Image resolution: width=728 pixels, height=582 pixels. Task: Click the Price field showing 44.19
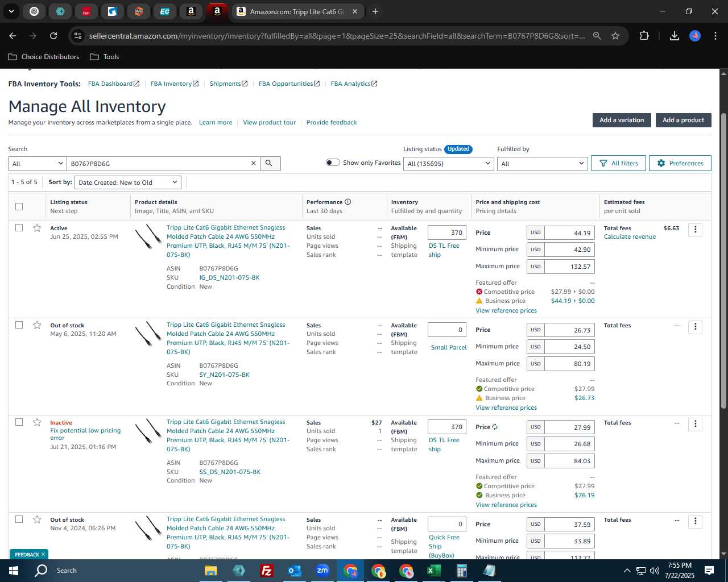569,233
